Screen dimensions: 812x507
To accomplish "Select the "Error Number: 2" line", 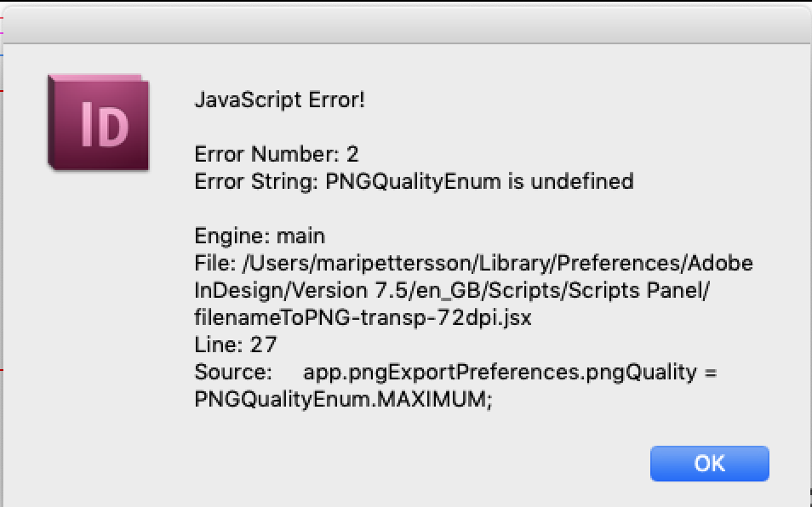I will 277,154.
